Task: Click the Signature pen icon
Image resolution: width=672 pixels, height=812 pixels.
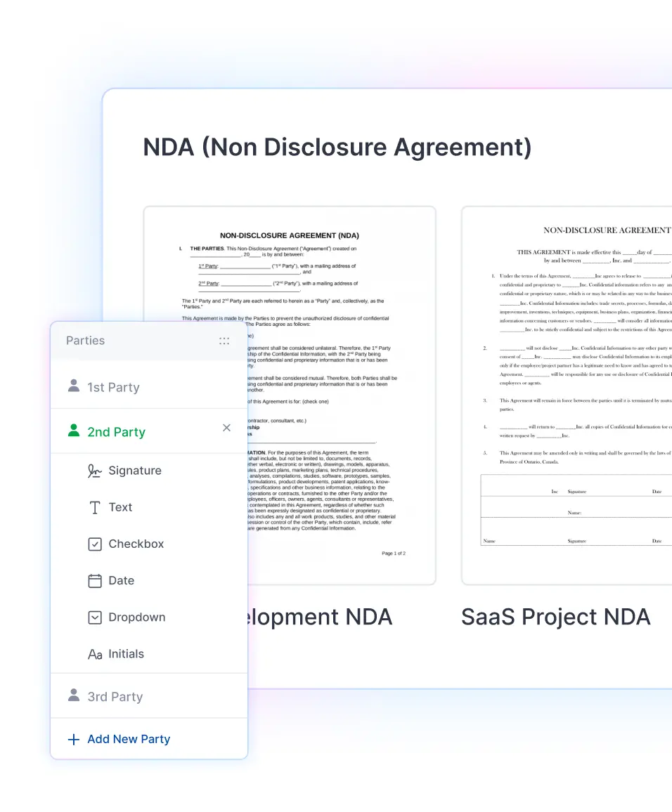Action: coord(95,471)
